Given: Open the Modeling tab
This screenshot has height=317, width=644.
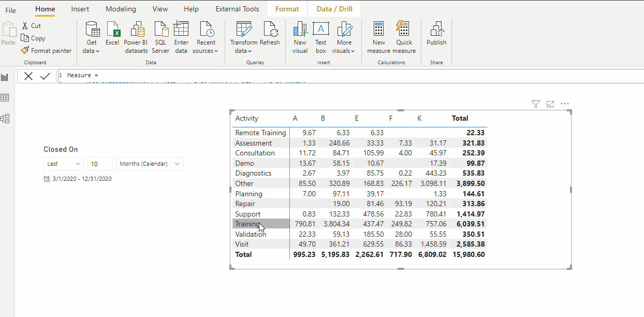Looking at the screenshot, I should pos(121,9).
